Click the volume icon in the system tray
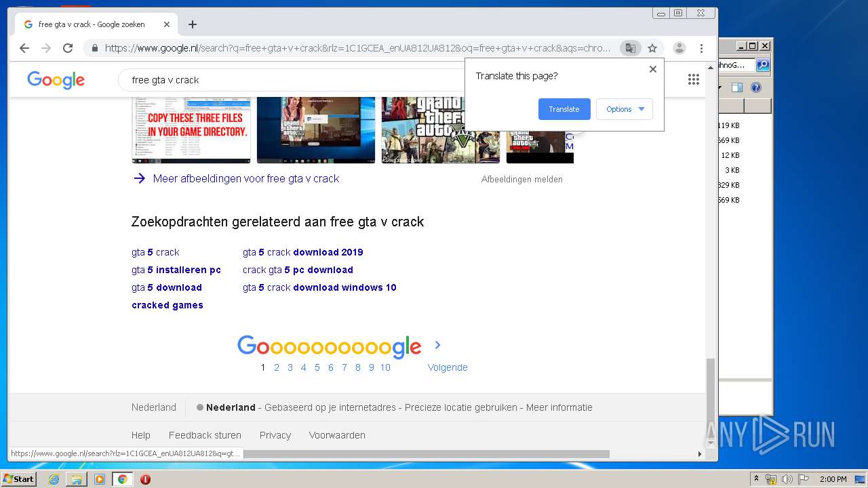 pos(787,479)
